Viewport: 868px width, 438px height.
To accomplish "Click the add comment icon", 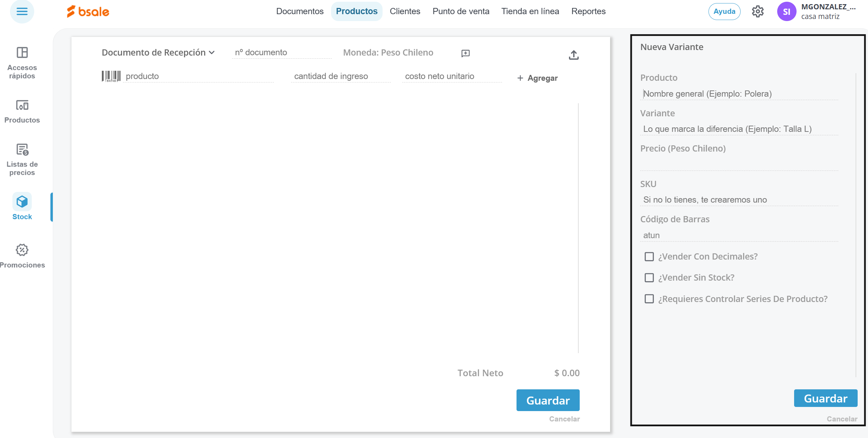I will [465, 53].
